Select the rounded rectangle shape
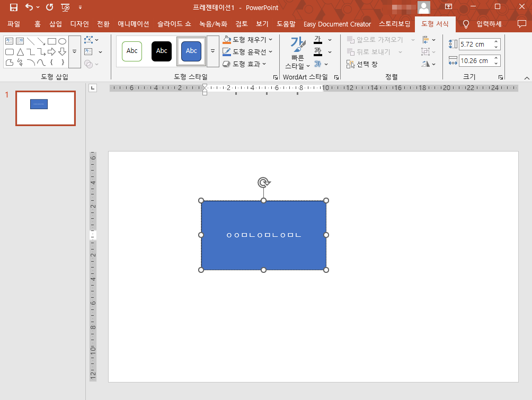532x400 pixels. click(x=10, y=51)
